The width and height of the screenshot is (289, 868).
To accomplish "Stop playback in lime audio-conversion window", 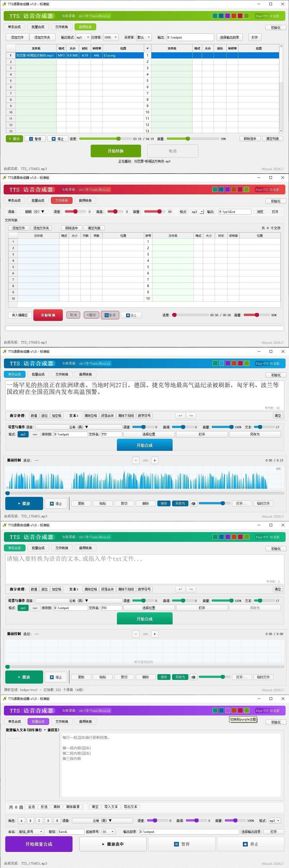I will tap(58, 139).
